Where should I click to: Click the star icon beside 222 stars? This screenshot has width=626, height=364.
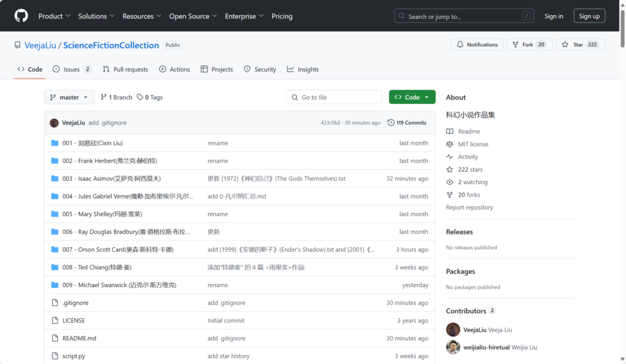coord(449,169)
